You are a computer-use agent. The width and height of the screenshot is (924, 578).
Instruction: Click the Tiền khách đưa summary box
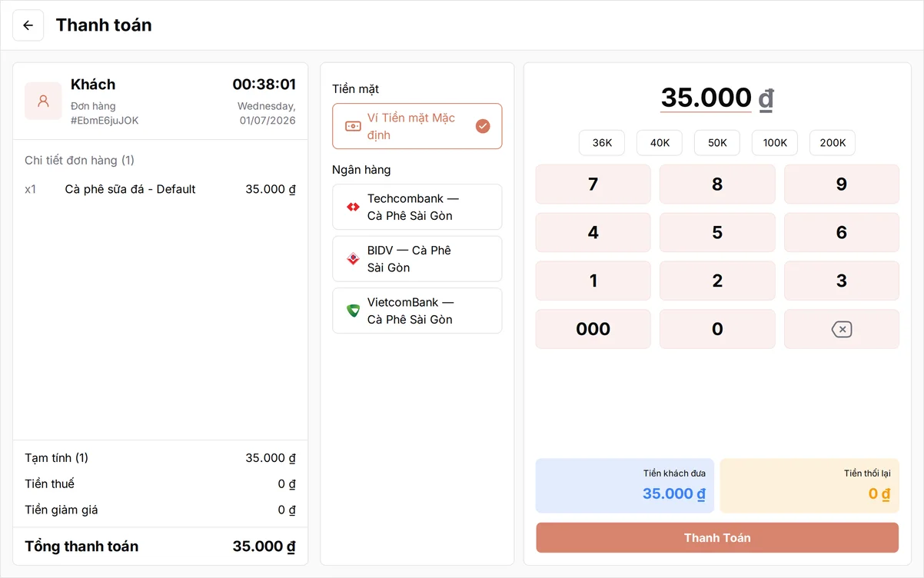click(x=625, y=486)
